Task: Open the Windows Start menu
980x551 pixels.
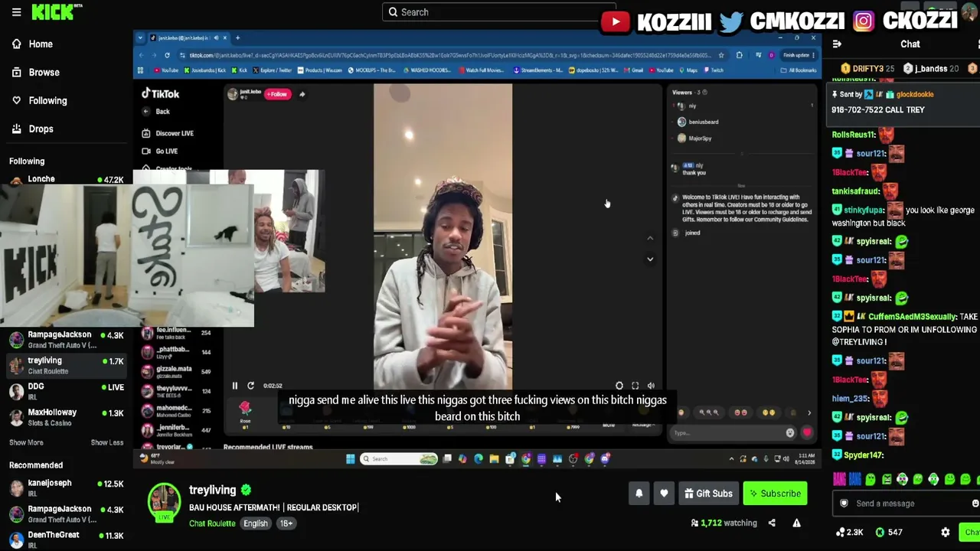Action: (x=351, y=459)
